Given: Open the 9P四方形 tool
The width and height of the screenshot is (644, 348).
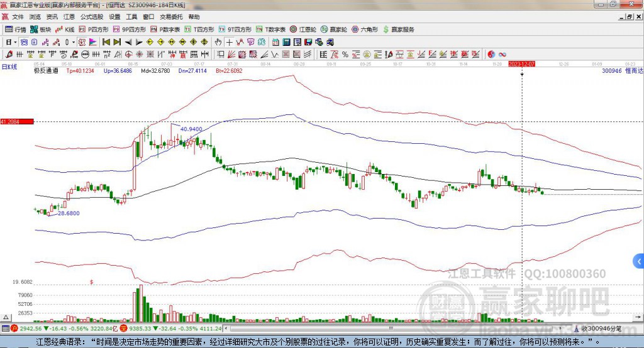Looking at the screenshot, I should point(130,30).
